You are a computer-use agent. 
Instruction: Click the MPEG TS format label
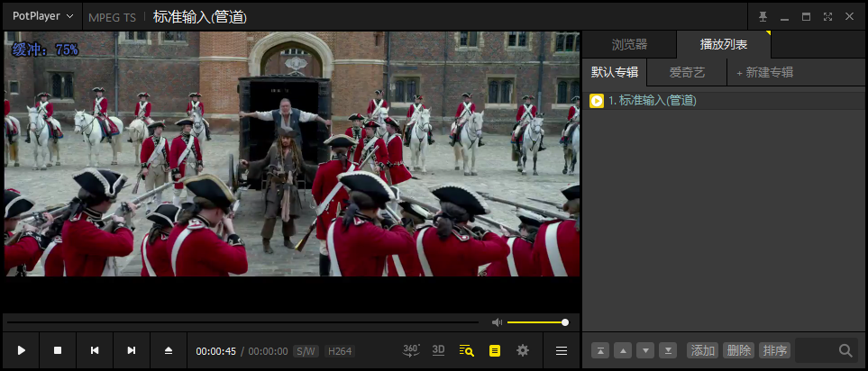(x=112, y=18)
